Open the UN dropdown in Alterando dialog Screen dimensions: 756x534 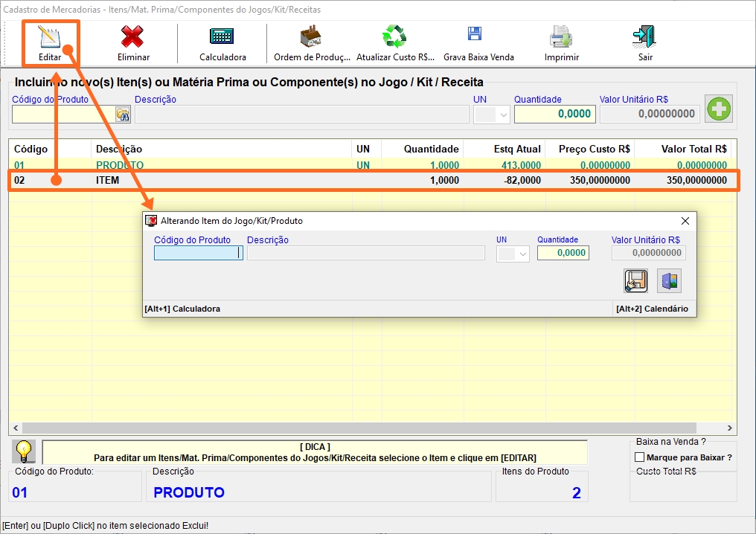coord(522,254)
